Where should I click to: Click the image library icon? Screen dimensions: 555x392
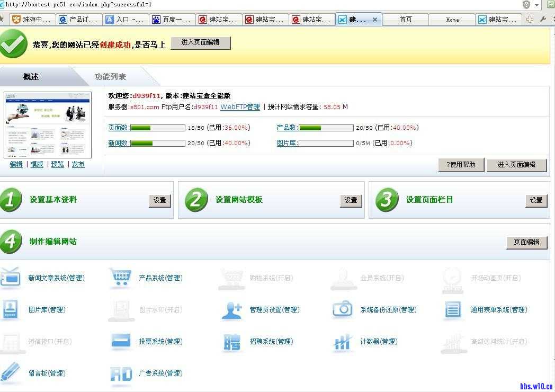11,309
